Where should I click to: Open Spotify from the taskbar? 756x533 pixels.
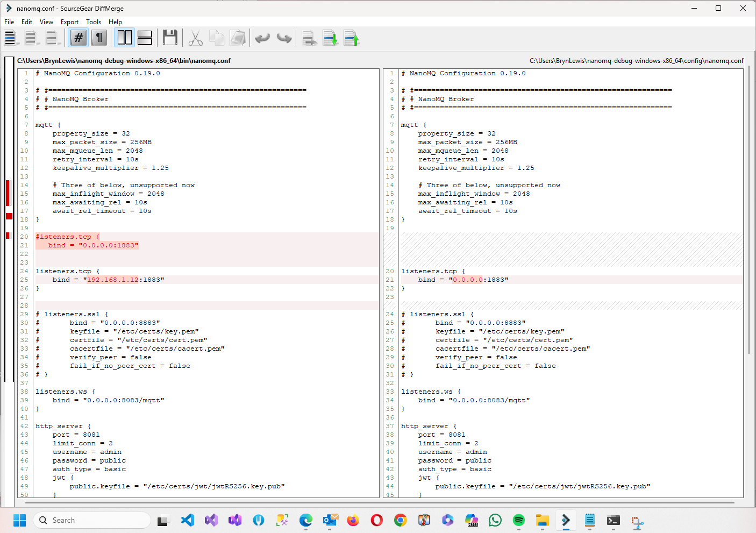(x=518, y=520)
